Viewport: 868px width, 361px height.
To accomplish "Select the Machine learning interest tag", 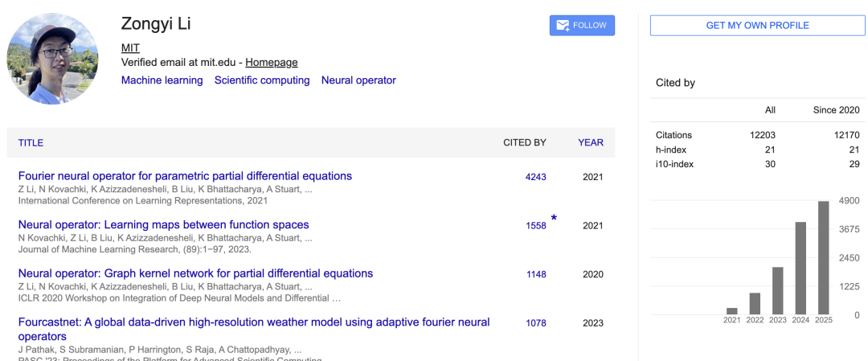I will pyautogui.click(x=162, y=80).
